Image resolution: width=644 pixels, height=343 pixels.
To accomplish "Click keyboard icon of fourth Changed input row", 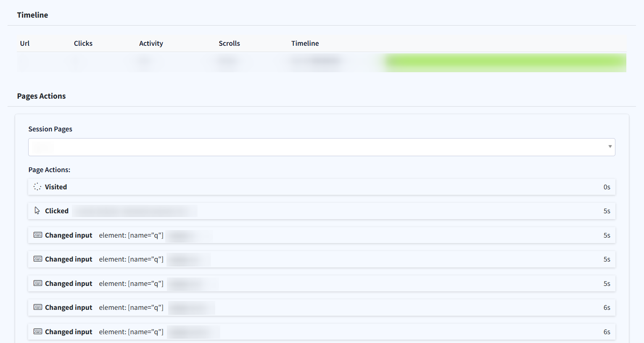I will (x=38, y=307).
